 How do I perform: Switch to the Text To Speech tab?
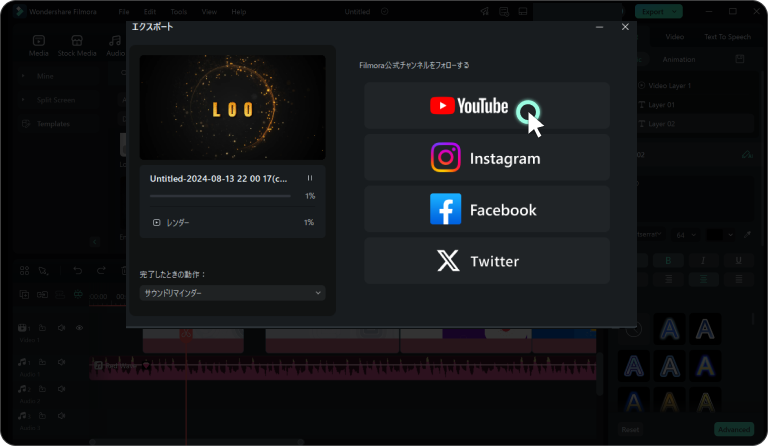point(727,37)
